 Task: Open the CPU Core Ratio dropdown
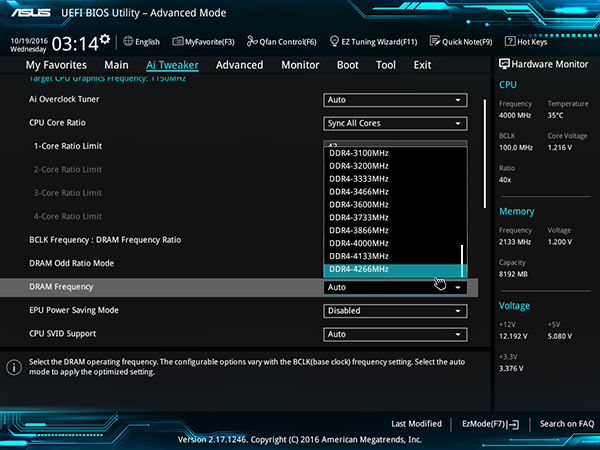coord(395,123)
